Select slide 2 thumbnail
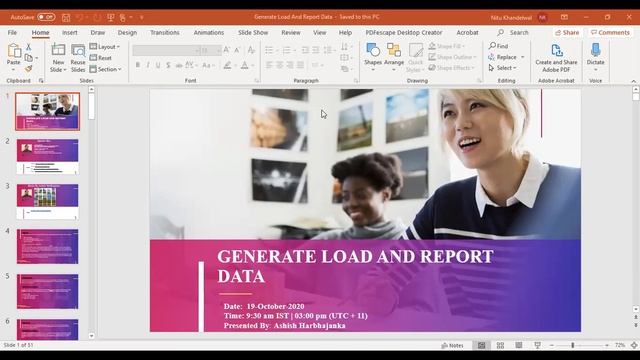The width and height of the screenshot is (640, 360). click(x=47, y=157)
